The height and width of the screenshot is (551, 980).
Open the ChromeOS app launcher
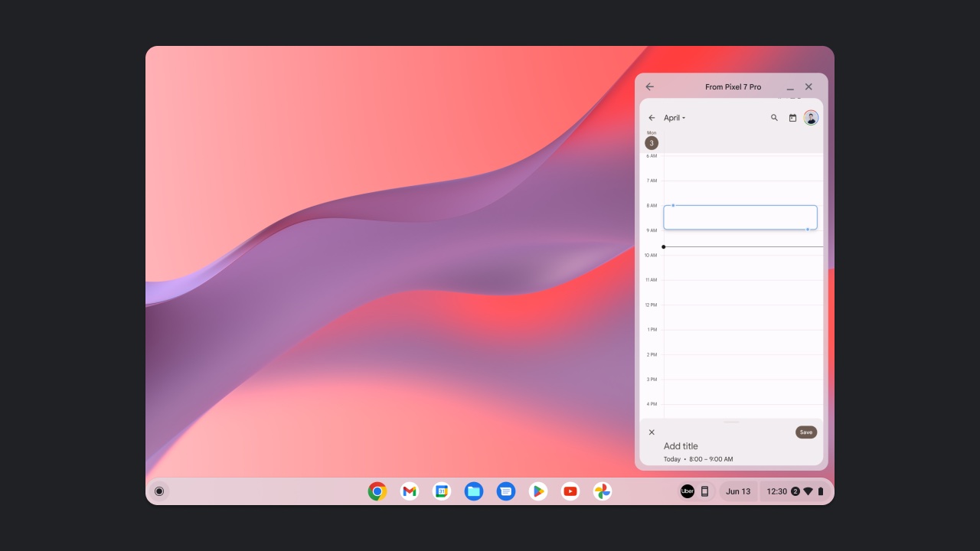(159, 491)
